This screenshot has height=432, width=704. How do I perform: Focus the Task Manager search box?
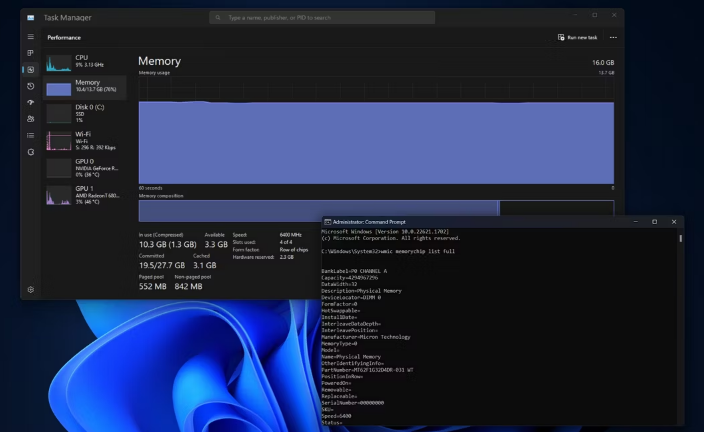coord(322,18)
